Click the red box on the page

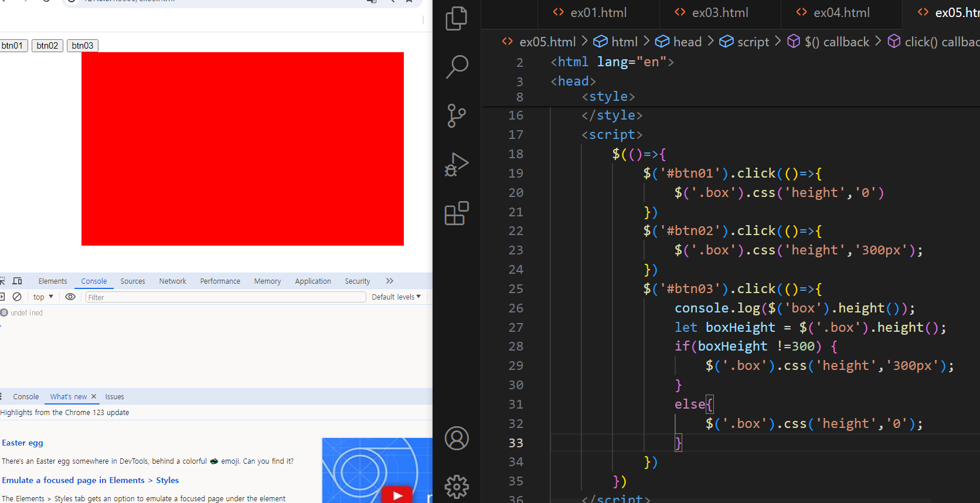(x=243, y=149)
